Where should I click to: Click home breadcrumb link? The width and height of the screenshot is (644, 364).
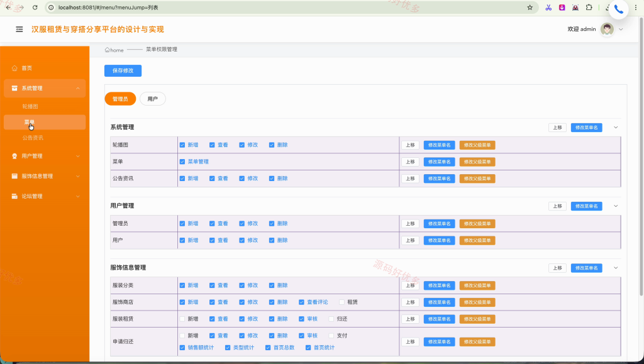(114, 50)
